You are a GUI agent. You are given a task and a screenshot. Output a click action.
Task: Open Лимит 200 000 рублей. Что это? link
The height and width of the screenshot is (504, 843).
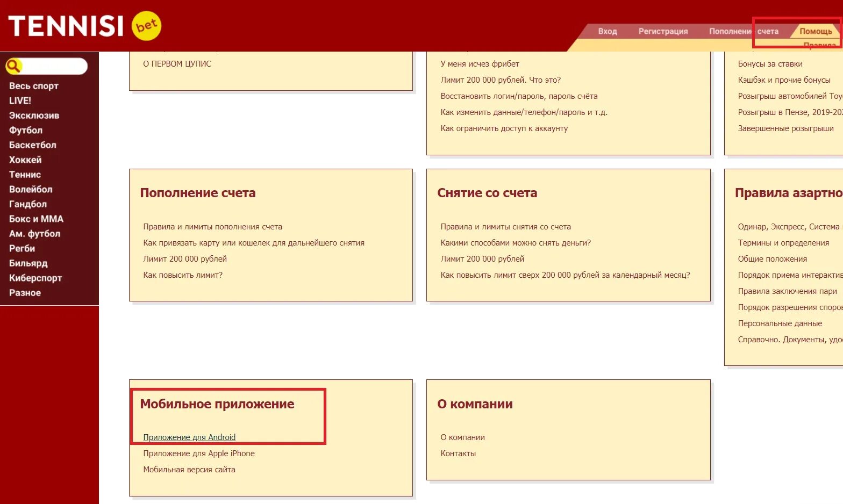pos(501,80)
